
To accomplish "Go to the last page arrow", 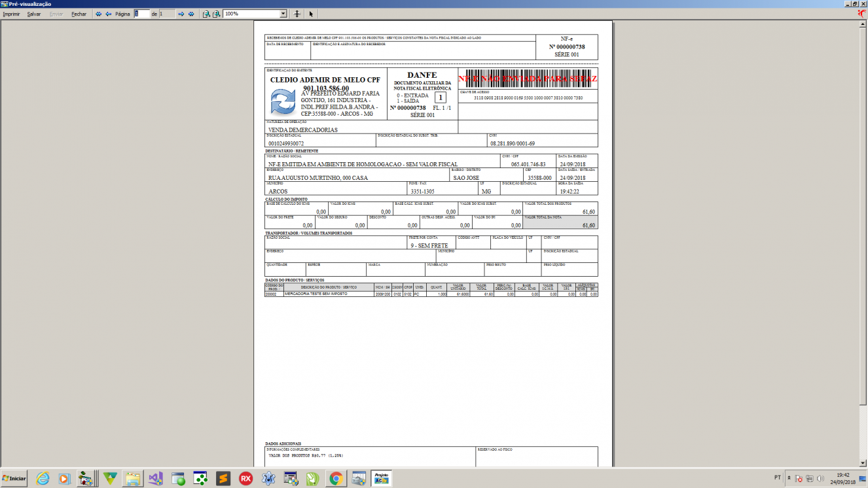I will coord(191,14).
